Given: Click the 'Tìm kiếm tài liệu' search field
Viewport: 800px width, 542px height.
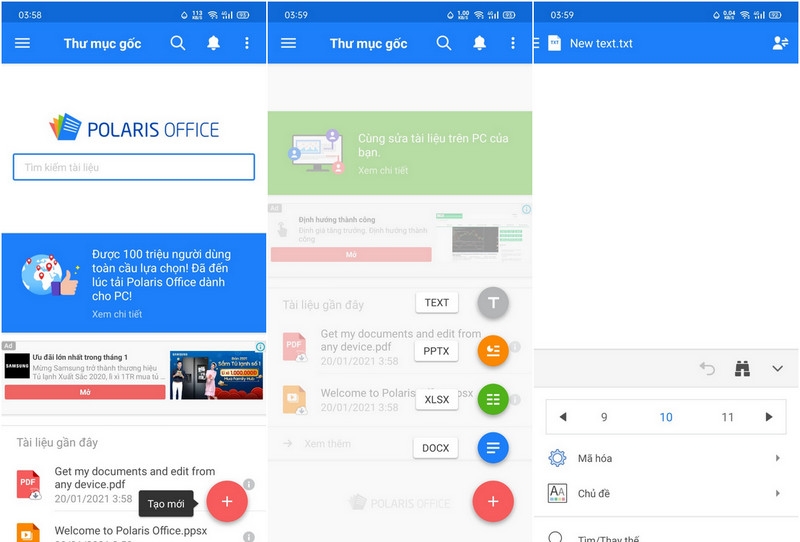Looking at the screenshot, I should tap(134, 167).
